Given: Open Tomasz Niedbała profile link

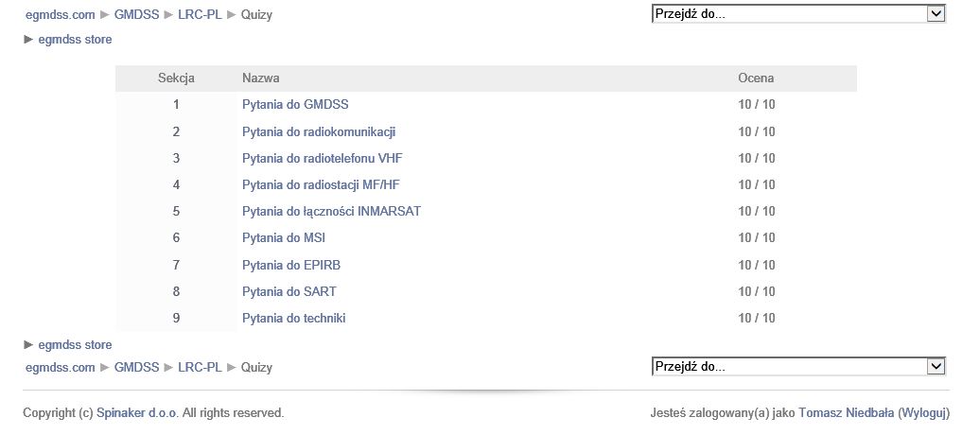Looking at the screenshot, I should [847, 413].
